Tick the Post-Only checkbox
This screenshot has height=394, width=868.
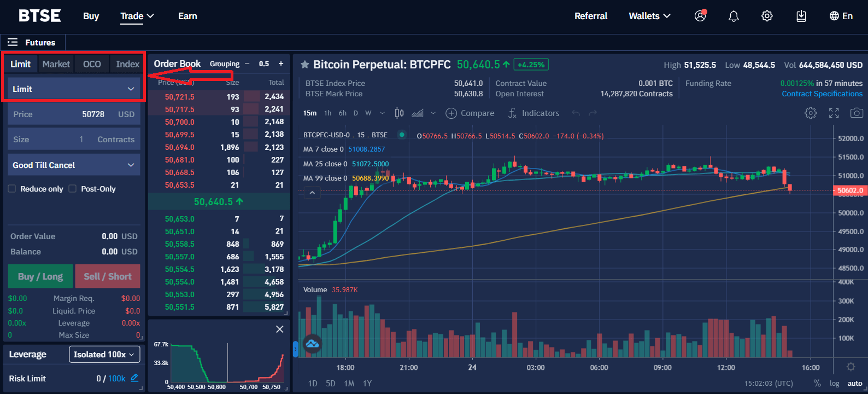click(x=73, y=189)
